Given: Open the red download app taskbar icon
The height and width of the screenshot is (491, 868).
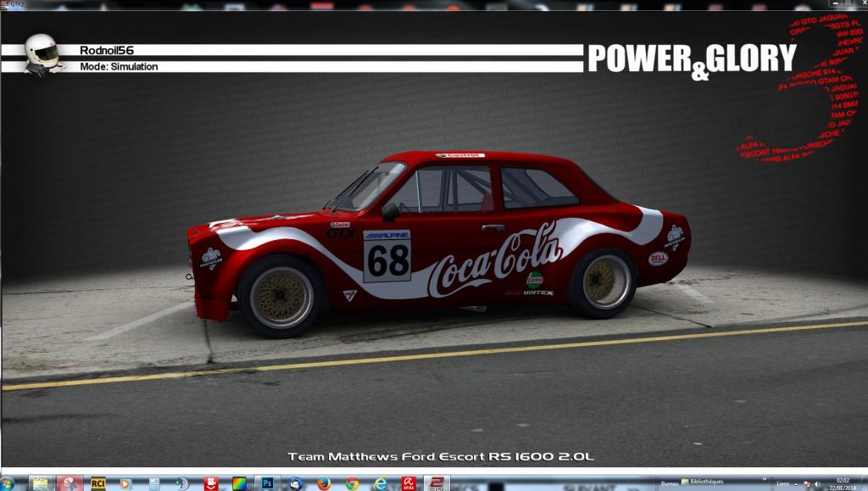Looking at the screenshot, I should (211, 483).
